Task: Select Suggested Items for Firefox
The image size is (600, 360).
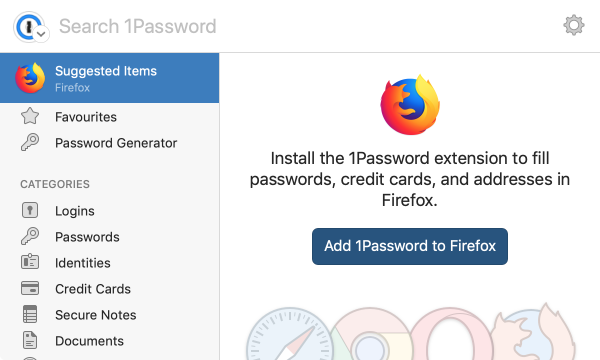Action: pos(109,78)
